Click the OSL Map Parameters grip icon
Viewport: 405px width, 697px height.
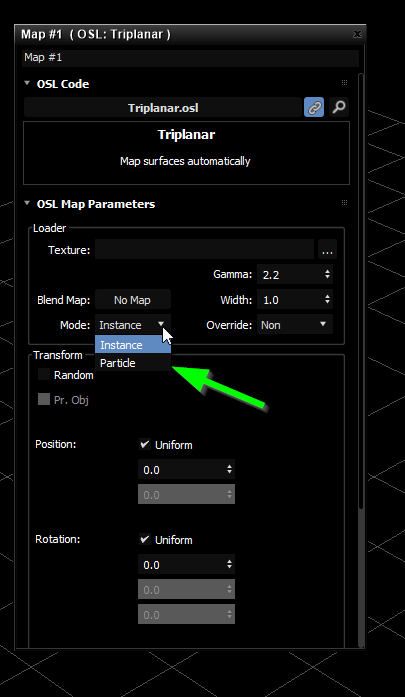pos(344,203)
